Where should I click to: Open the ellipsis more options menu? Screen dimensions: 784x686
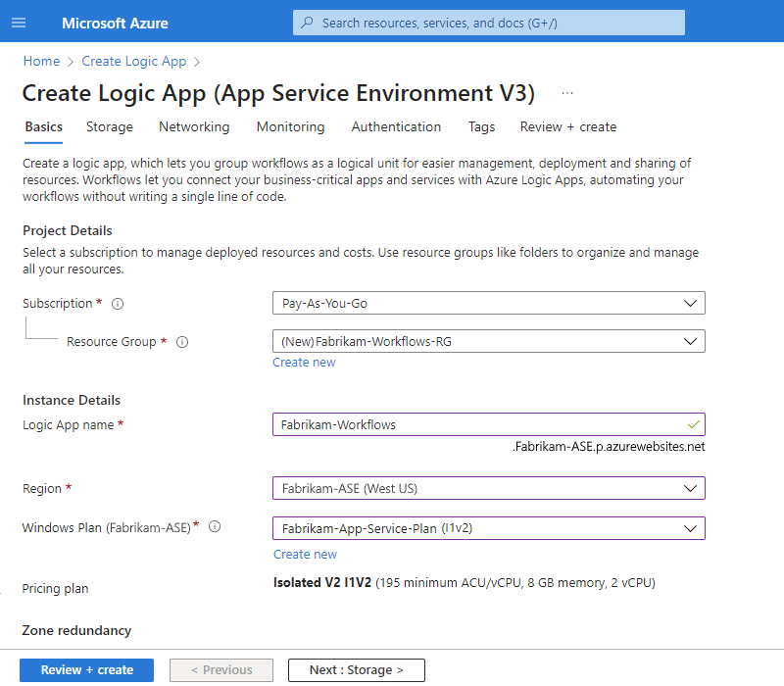567,93
